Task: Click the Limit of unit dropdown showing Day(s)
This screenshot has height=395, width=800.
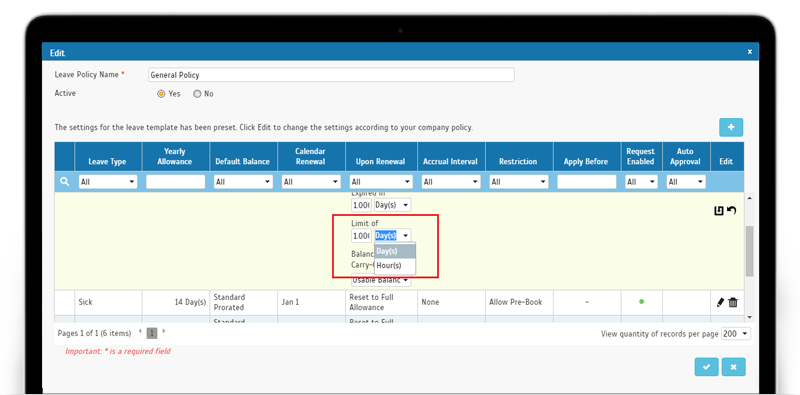Action: point(392,235)
